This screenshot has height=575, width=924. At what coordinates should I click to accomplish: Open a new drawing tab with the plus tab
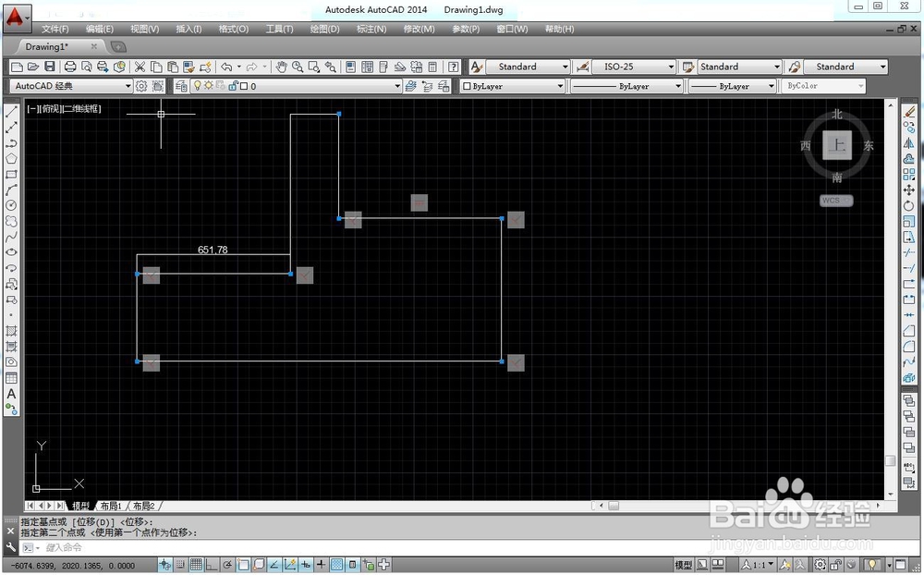pos(118,46)
